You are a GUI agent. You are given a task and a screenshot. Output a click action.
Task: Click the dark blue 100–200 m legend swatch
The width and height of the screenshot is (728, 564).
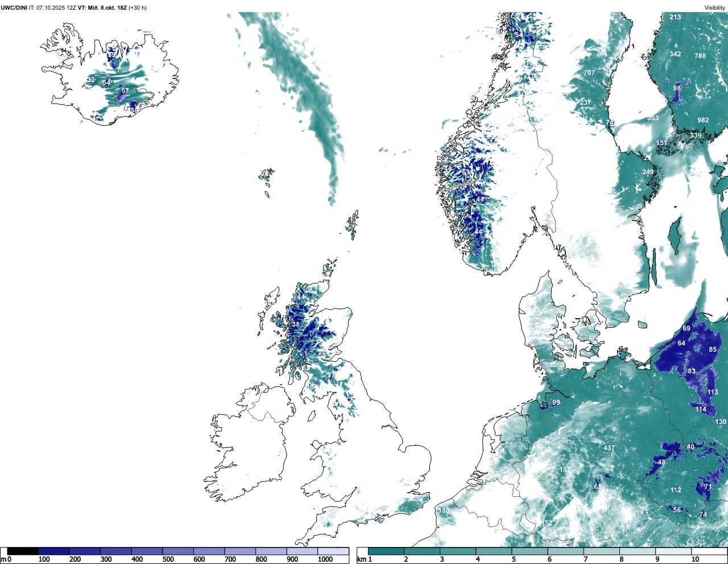point(54,551)
